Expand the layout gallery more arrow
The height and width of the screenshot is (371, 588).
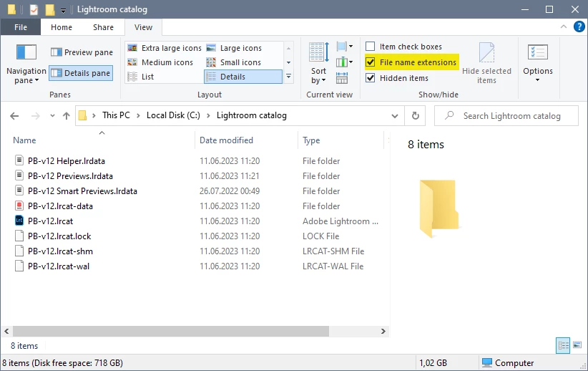click(x=288, y=77)
